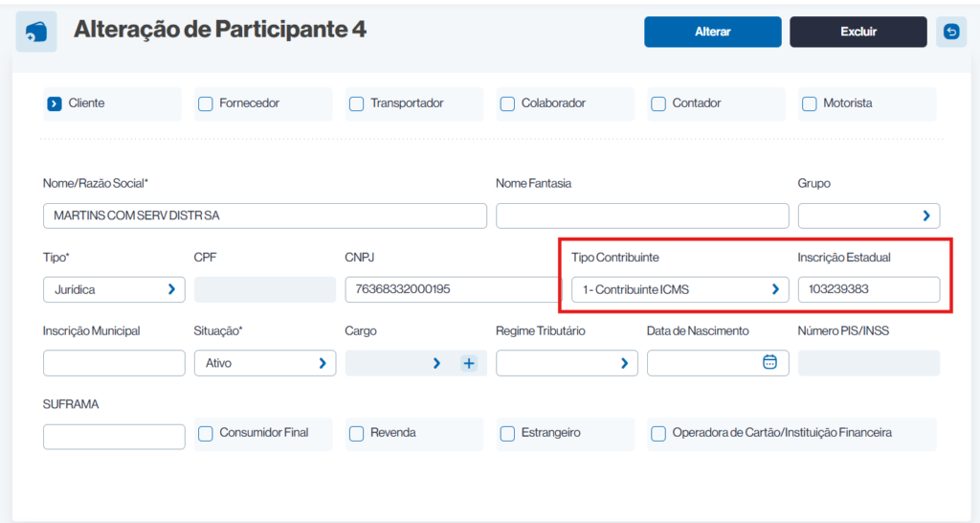
Task: Click the back arrow icon top right
Action: point(950,32)
